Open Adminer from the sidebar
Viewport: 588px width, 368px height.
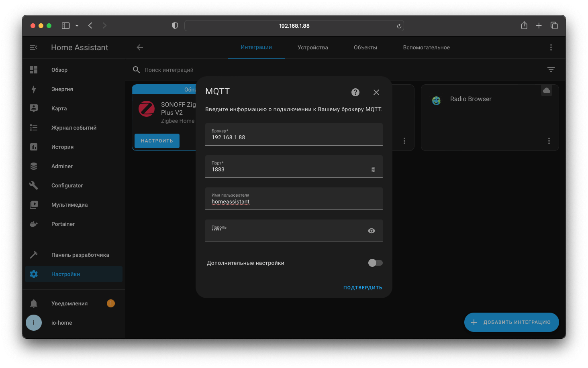pyautogui.click(x=34, y=166)
